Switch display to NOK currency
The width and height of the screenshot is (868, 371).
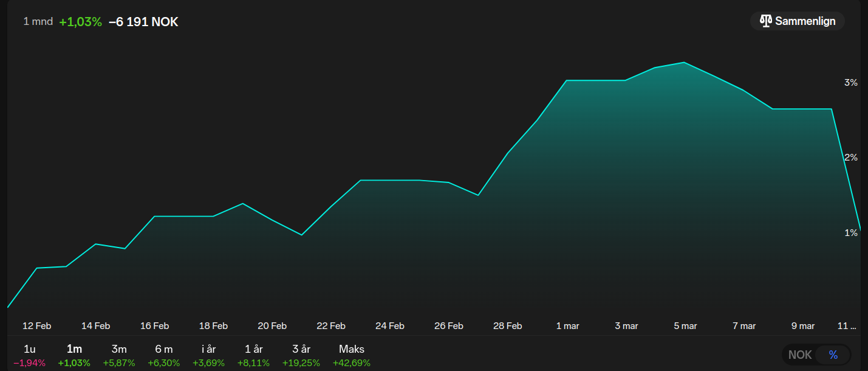click(x=800, y=355)
